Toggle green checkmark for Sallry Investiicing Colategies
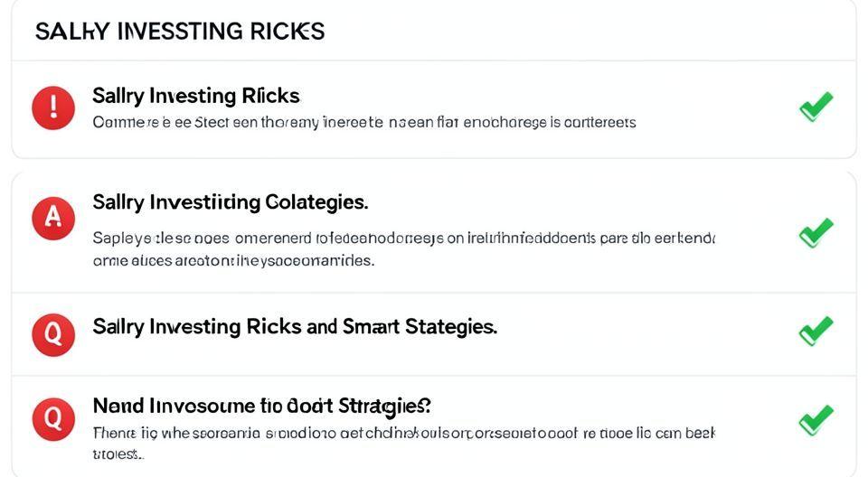The width and height of the screenshot is (868, 477). (x=816, y=232)
